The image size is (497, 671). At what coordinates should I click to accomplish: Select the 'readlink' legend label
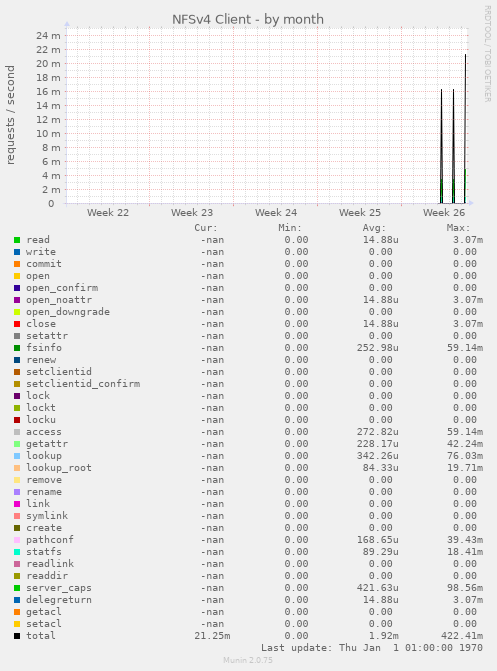50,564
